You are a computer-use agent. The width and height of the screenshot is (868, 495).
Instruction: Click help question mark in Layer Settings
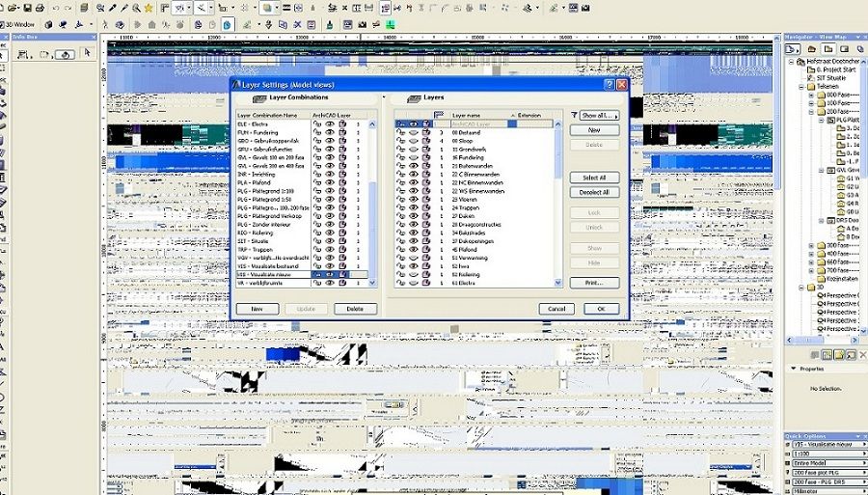[x=609, y=85]
